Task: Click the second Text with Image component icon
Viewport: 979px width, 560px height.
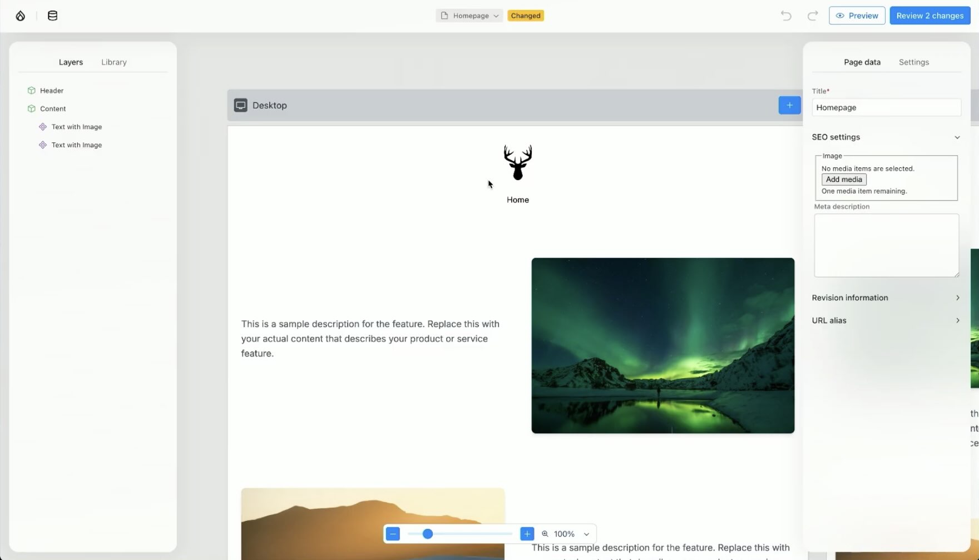Action: point(43,145)
